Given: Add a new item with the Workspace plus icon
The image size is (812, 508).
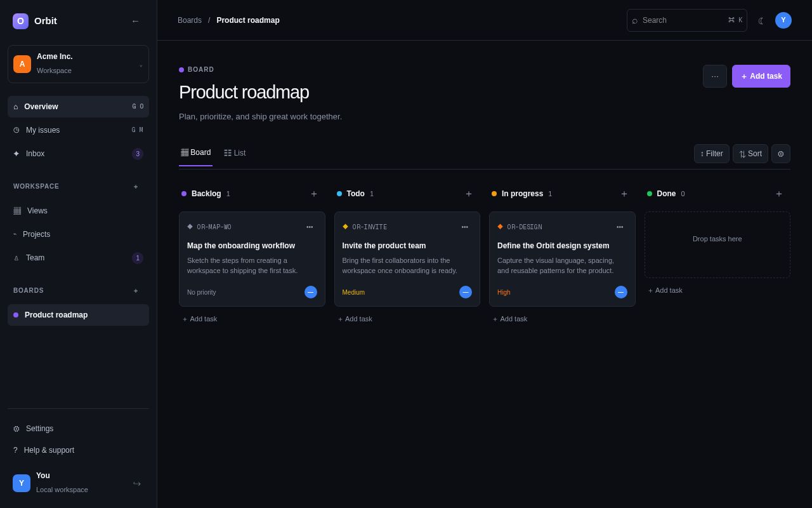Looking at the screenshot, I should pos(136,187).
